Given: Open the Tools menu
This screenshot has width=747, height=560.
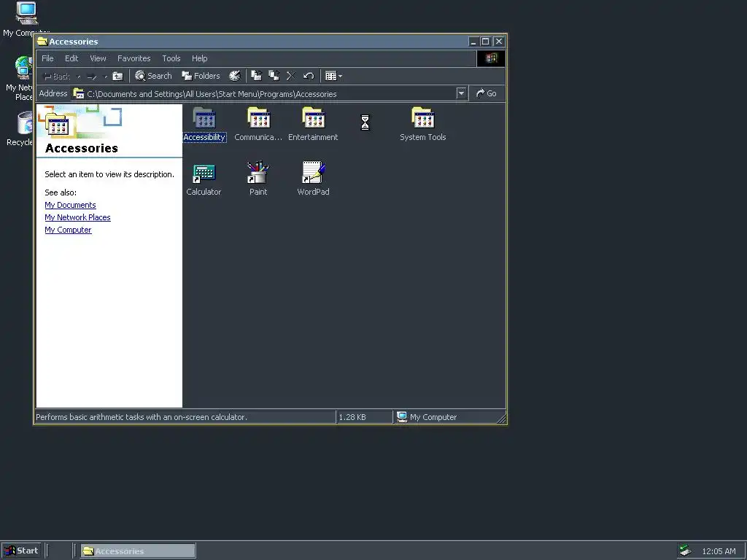Looking at the screenshot, I should (171, 58).
